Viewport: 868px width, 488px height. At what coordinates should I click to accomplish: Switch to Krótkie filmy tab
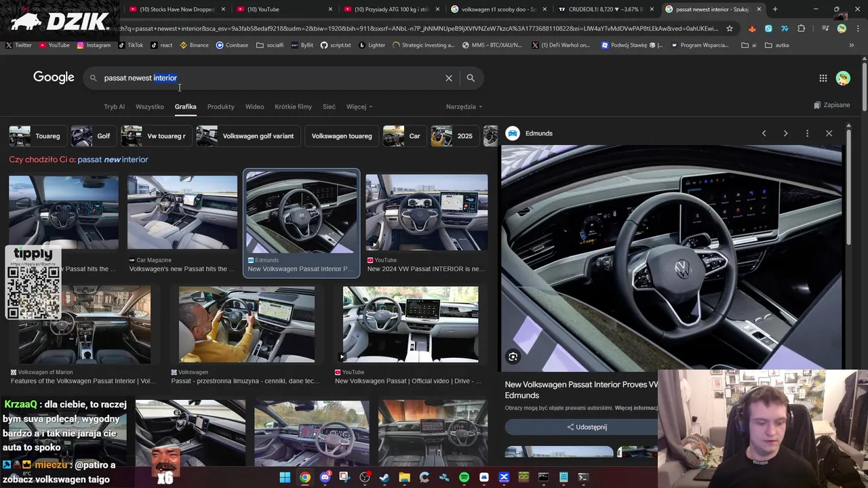tap(293, 106)
